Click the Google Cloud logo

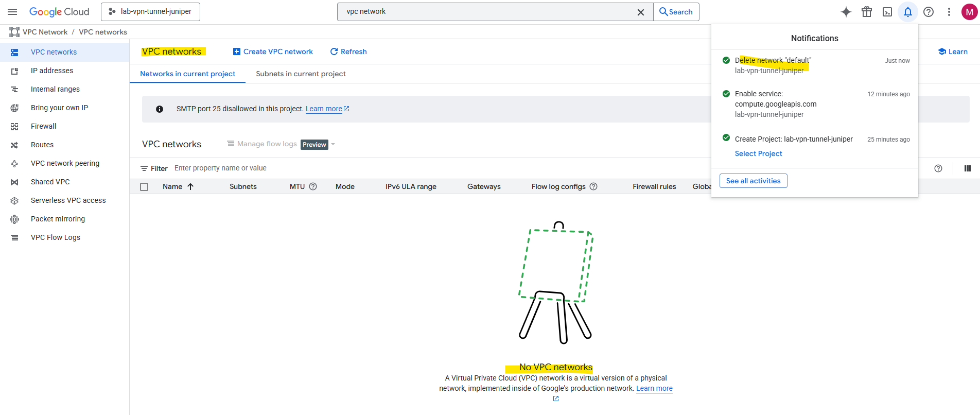(59, 12)
